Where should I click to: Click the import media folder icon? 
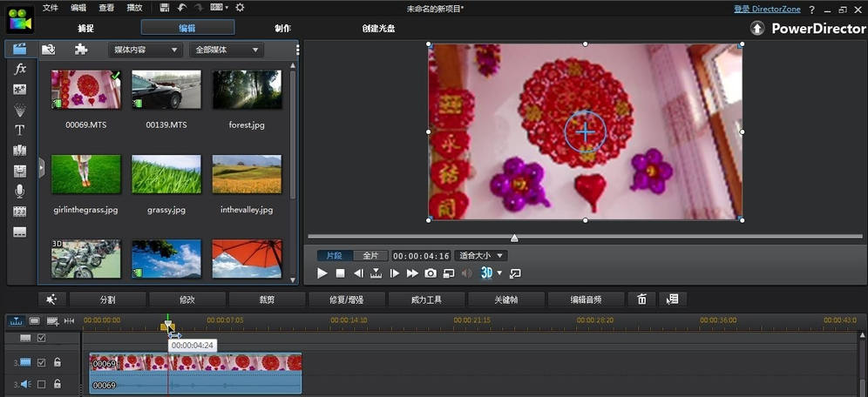(49, 50)
